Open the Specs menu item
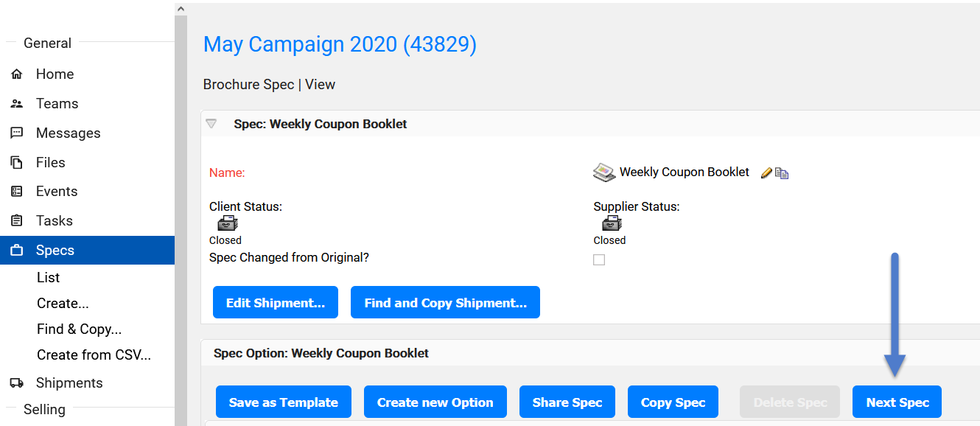 coord(87,250)
